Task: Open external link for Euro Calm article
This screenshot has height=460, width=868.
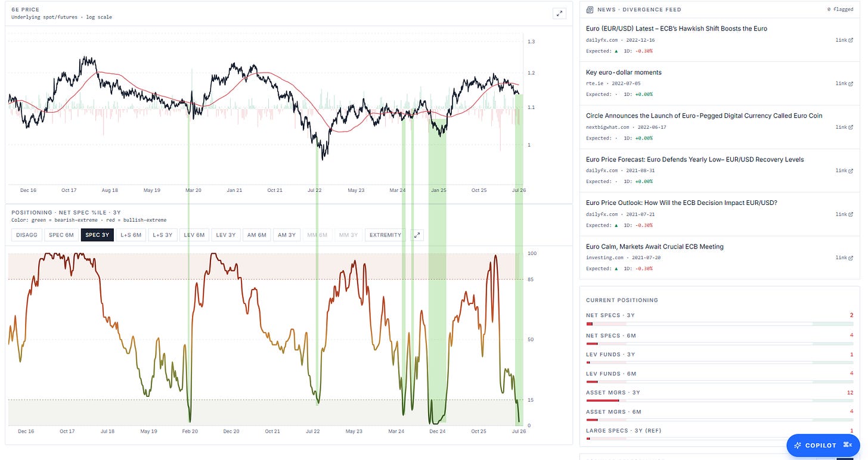Action: pyautogui.click(x=845, y=257)
